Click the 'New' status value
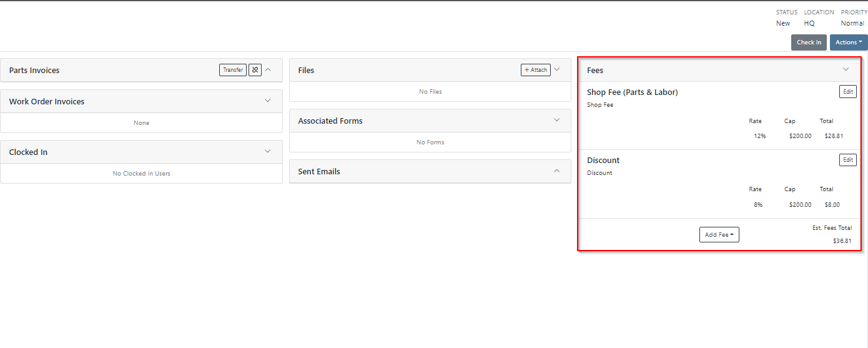The image size is (868, 348). (x=783, y=23)
